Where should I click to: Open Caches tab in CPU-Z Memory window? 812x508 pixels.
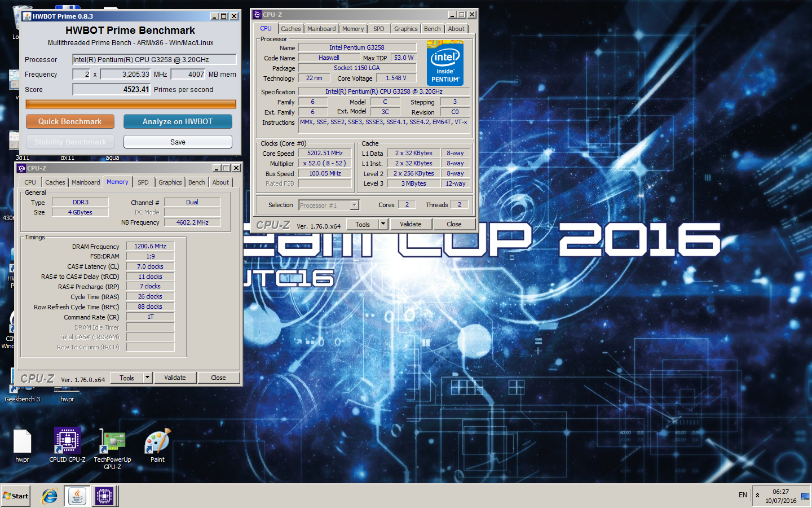click(x=55, y=182)
